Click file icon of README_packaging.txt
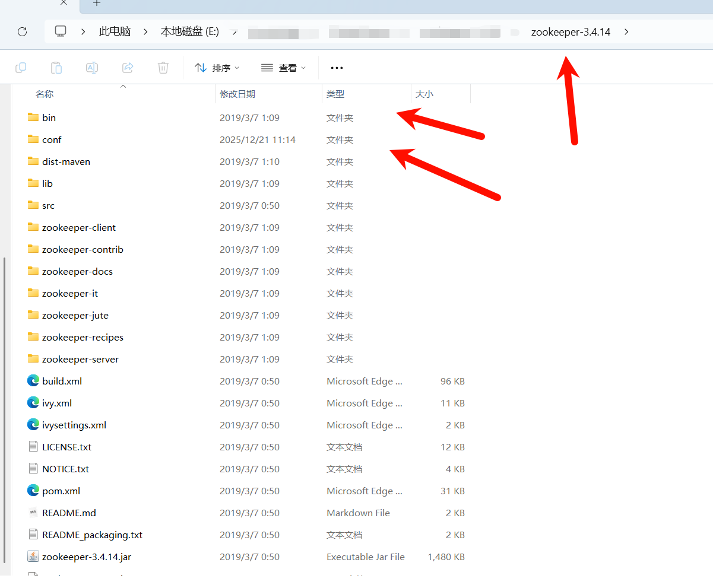Screen dimensions: 713x588 pyautogui.click(x=33, y=534)
